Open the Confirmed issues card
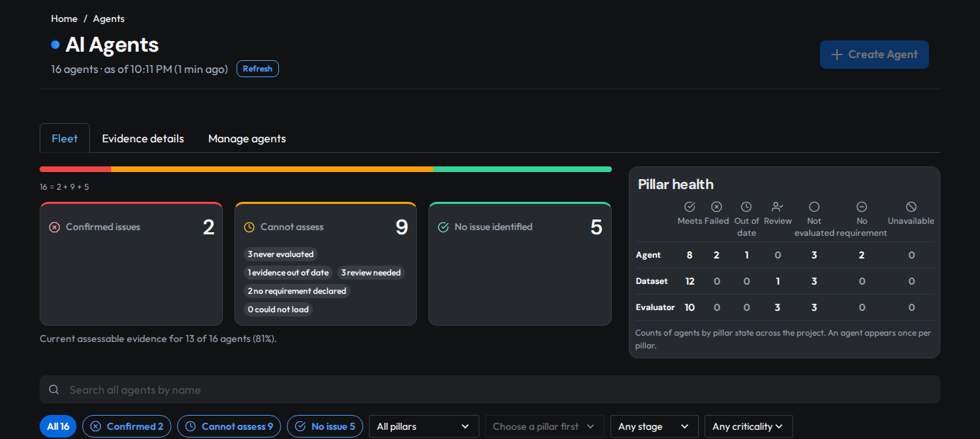 click(131, 263)
